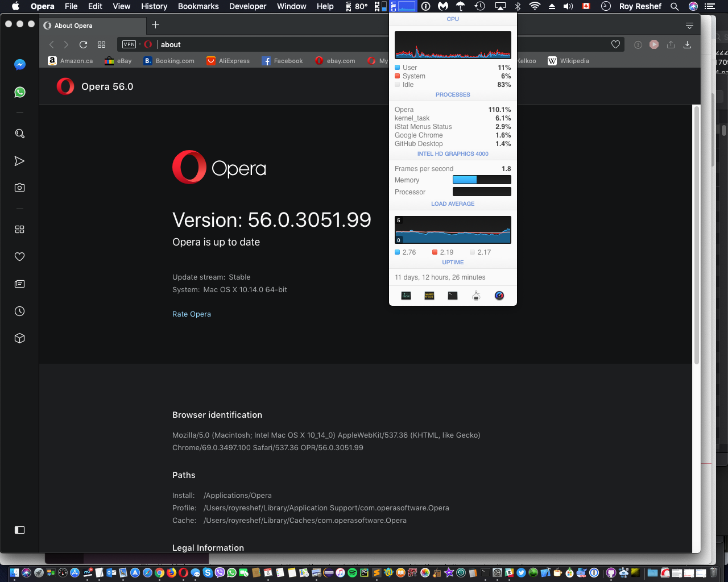Reload the page with the refresh button
Screen dimensions: 728x582
coord(83,44)
